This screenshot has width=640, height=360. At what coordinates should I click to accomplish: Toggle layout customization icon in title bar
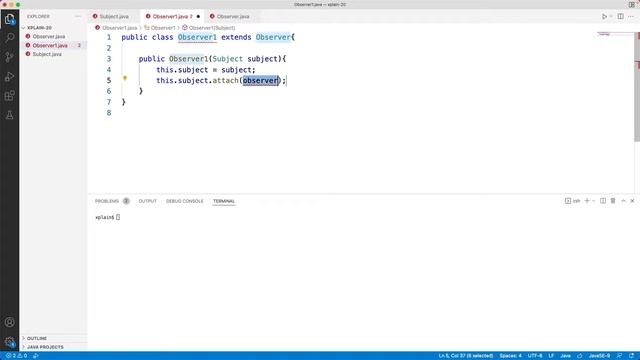click(x=632, y=4)
